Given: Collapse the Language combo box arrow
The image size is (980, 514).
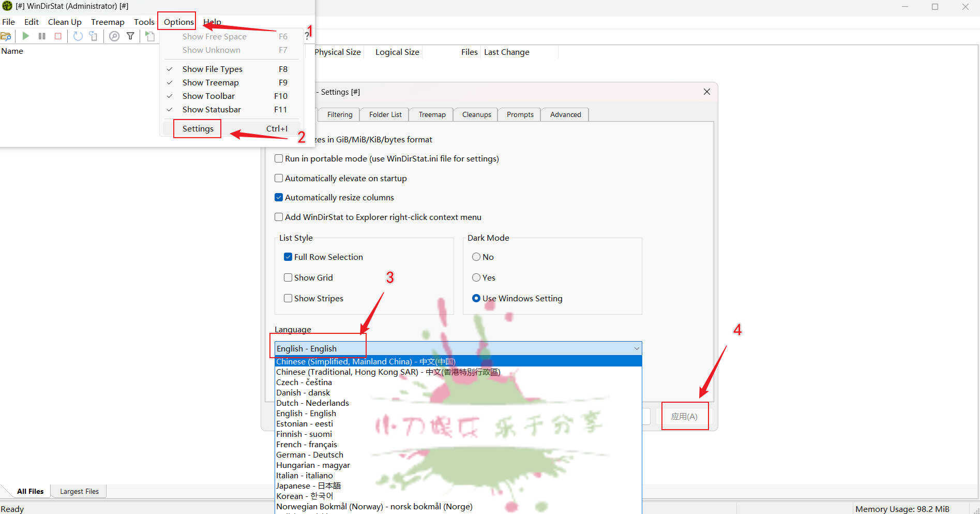Looking at the screenshot, I should [x=636, y=349].
